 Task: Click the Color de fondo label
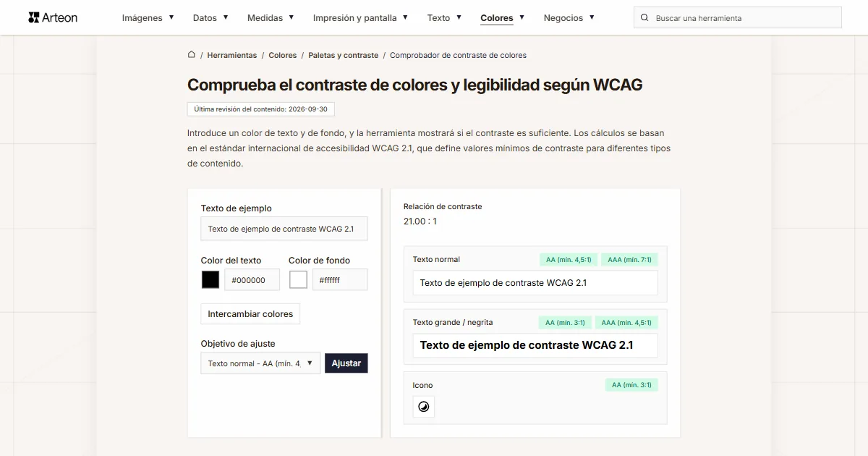pyautogui.click(x=319, y=261)
